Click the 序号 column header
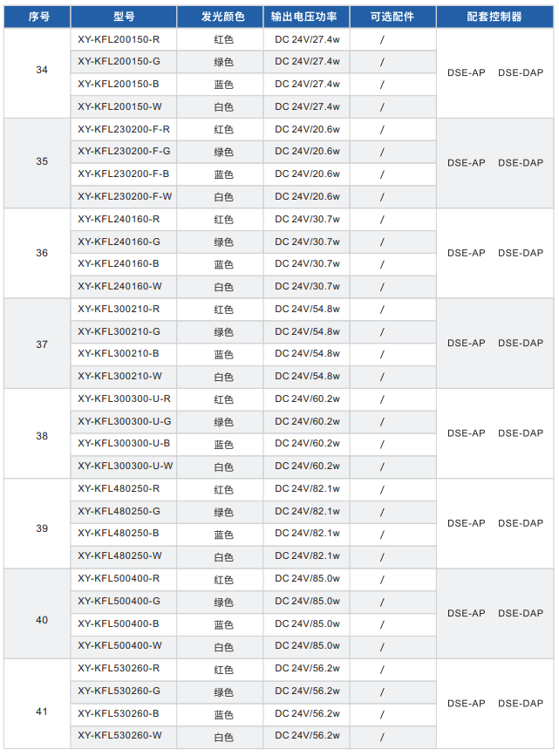Viewport: 559px width, 756px height. (38, 17)
